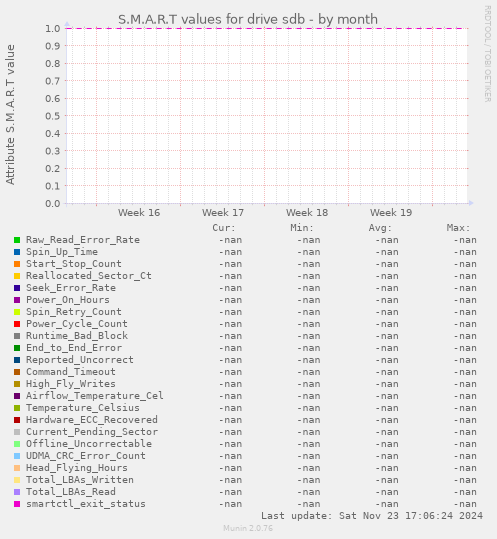Click the yellow Reallocated_Sector_Ct swatch
The height and width of the screenshot is (539, 497).
(17, 276)
